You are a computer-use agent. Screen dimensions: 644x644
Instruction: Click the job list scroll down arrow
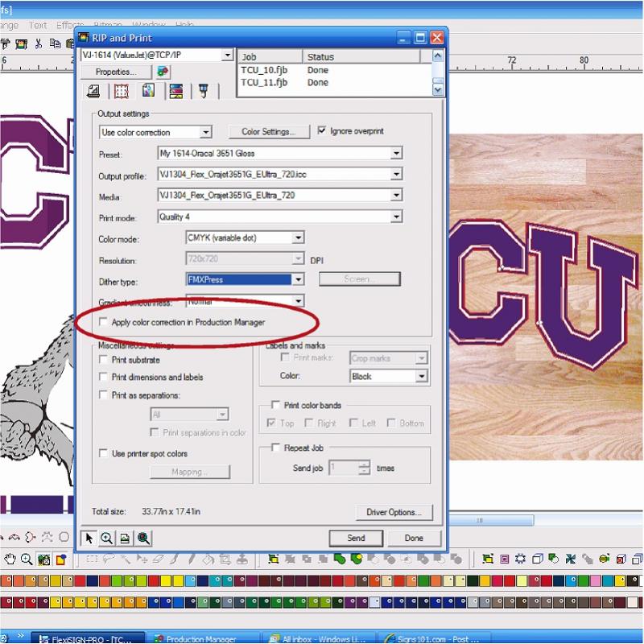[438, 89]
